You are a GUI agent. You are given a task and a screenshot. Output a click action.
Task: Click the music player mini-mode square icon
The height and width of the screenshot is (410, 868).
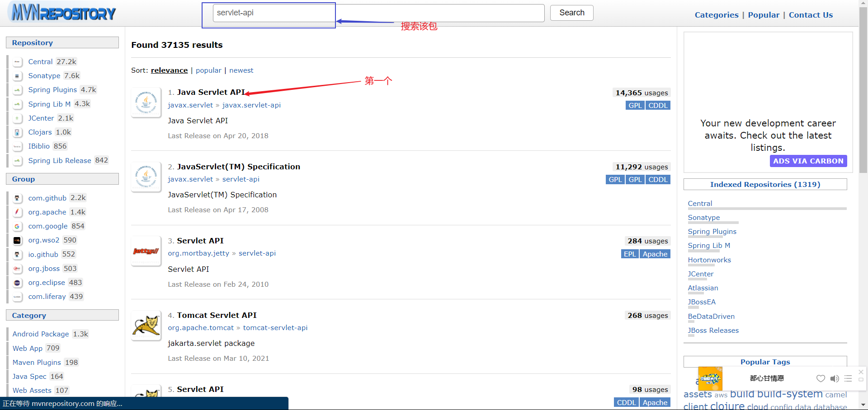861,380
